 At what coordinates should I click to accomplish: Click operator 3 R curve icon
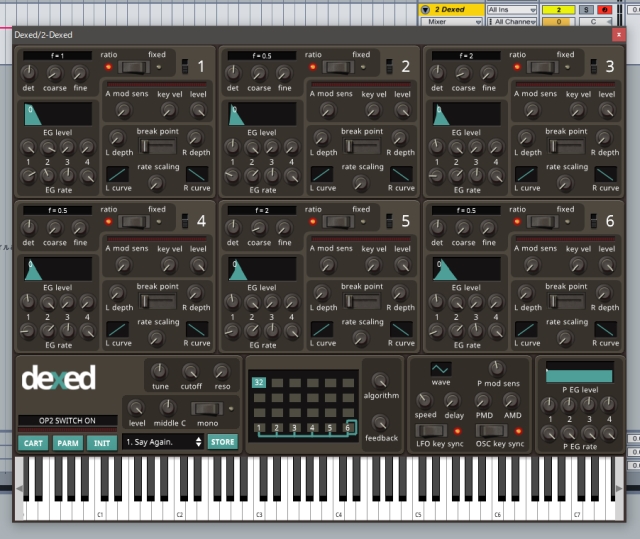[x=606, y=173]
